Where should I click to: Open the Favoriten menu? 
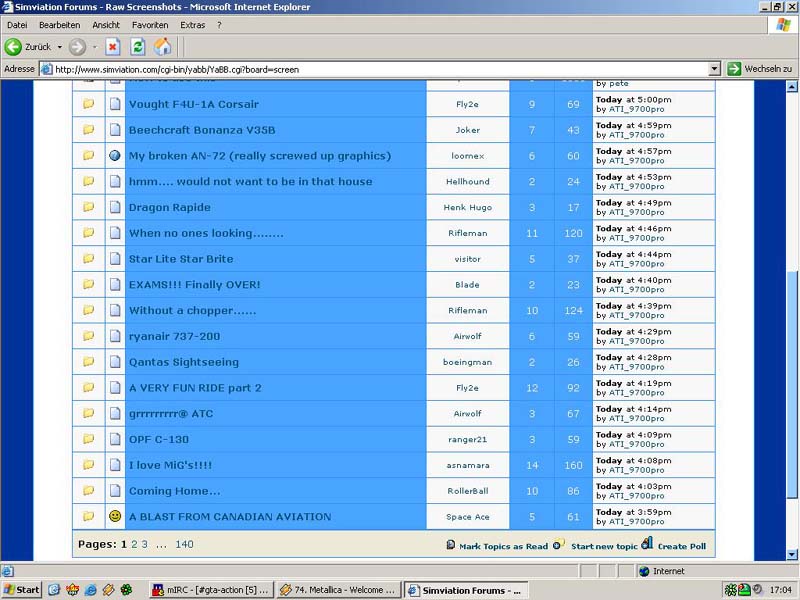pyautogui.click(x=150, y=24)
